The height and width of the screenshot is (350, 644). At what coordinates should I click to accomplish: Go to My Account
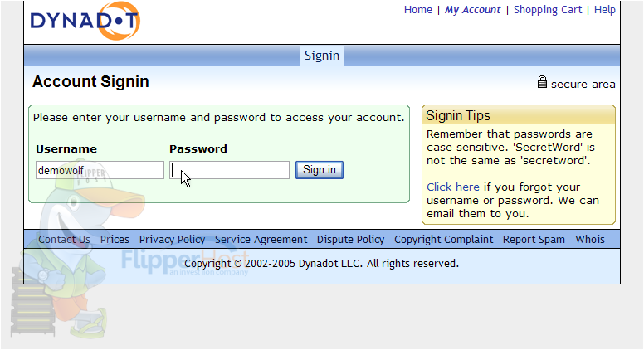tap(472, 10)
